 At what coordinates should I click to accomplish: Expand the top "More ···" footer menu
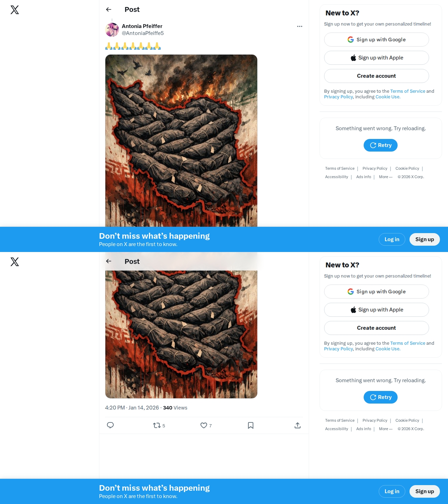(386, 177)
